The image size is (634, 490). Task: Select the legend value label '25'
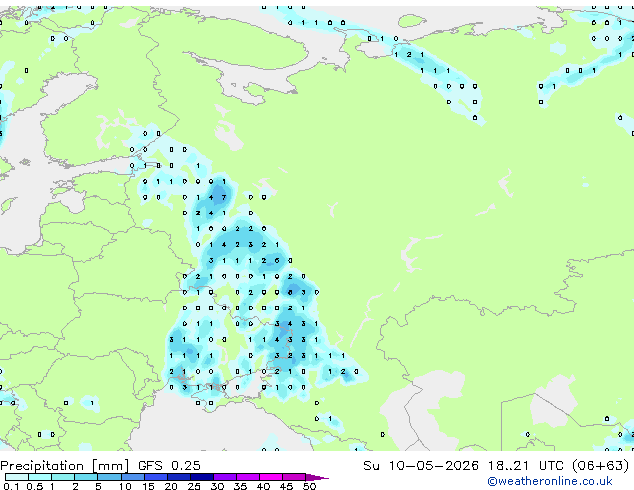coord(194,486)
